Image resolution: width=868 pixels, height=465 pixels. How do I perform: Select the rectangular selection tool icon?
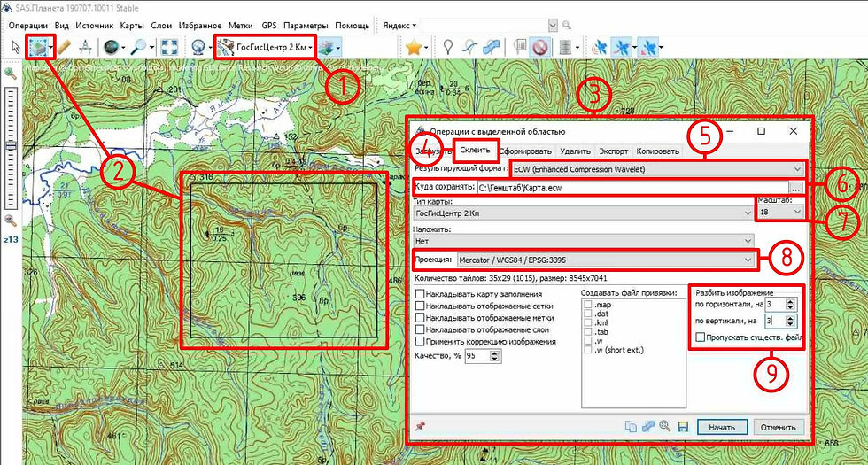(36, 48)
